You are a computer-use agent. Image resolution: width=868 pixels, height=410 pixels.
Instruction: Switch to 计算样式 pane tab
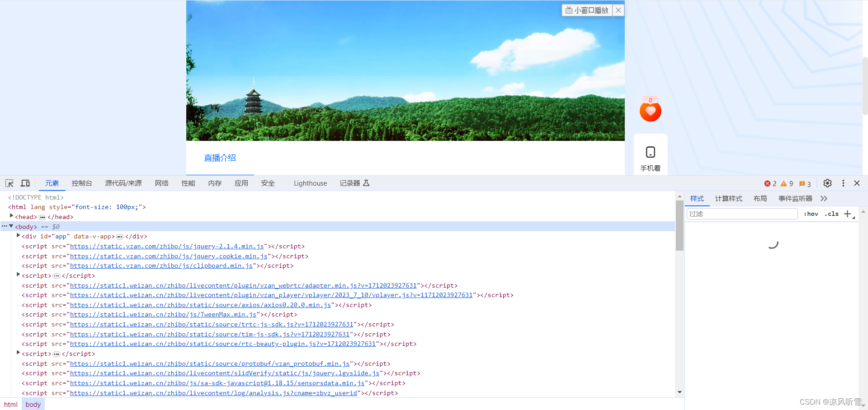tap(729, 199)
